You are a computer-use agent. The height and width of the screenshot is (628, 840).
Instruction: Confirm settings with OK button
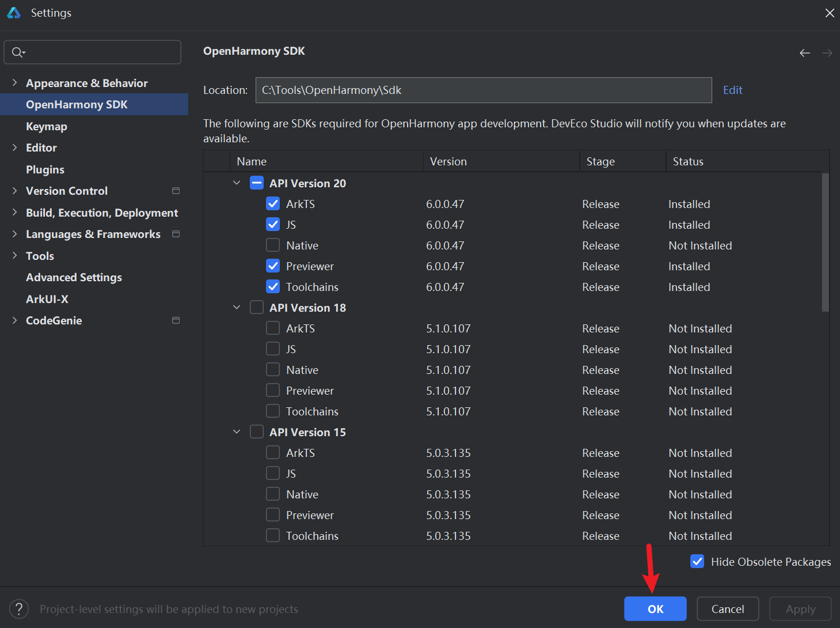pos(655,609)
